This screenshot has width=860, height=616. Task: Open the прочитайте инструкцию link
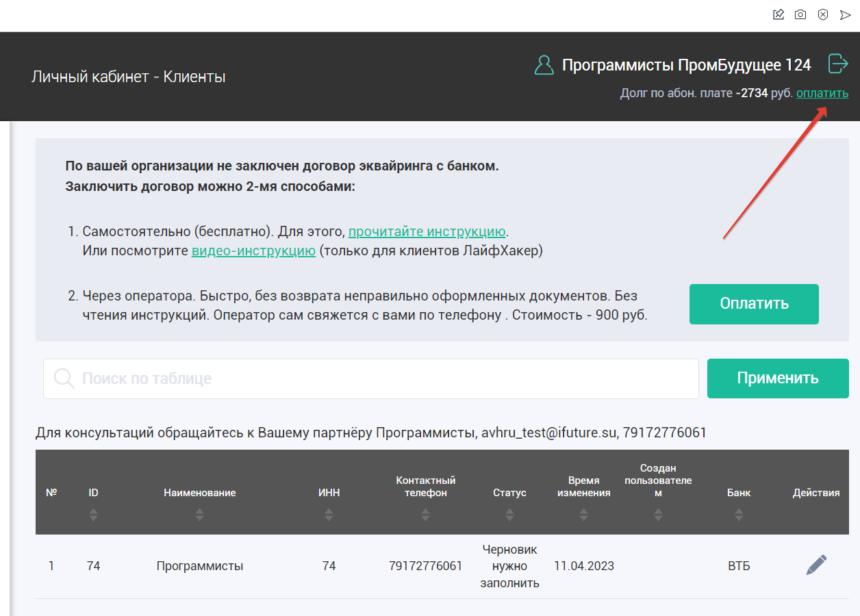[x=427, y=231]
